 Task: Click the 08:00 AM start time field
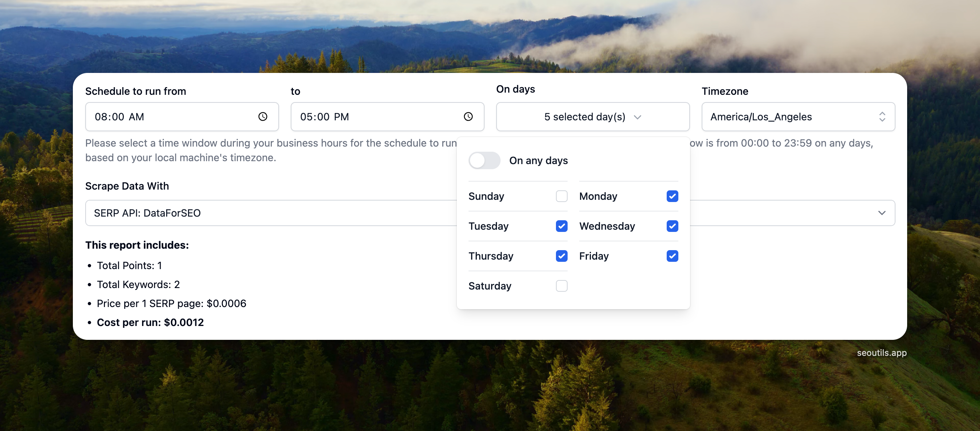click(x=171, y=117)
